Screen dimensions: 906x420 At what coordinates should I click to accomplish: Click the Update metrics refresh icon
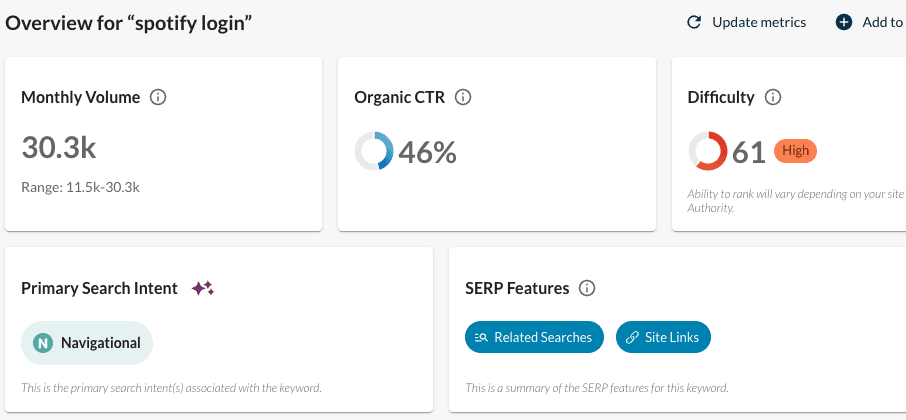tap(694, 22)
